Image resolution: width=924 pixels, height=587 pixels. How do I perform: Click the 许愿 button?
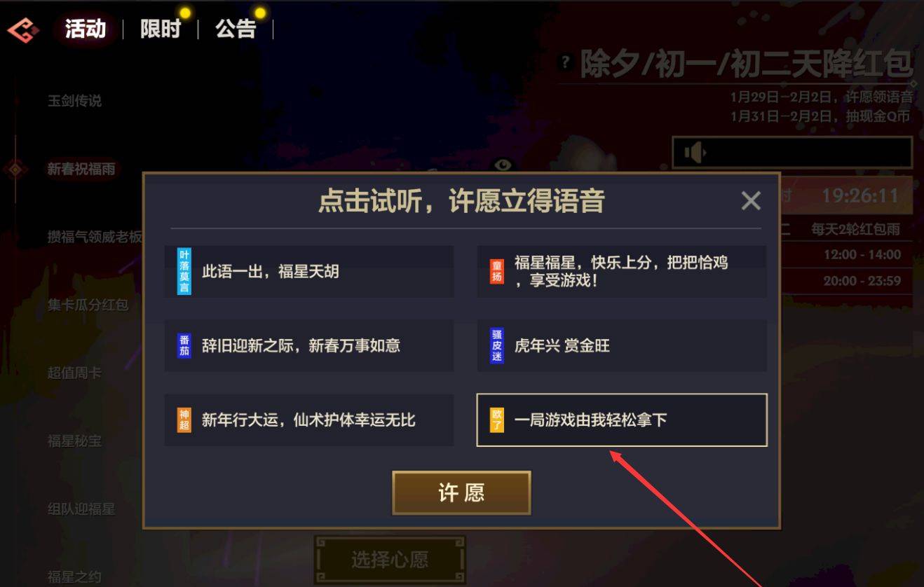tap(461, 492)
